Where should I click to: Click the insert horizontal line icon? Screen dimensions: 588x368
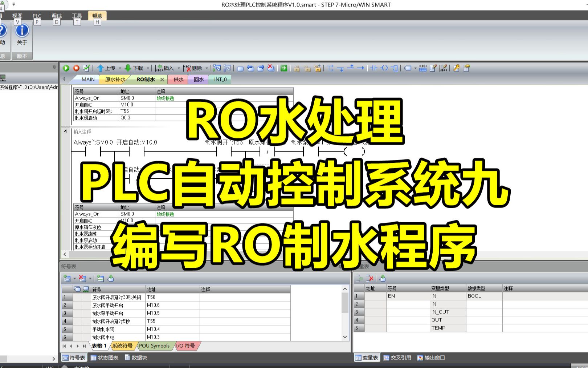[x=360, y=68]
